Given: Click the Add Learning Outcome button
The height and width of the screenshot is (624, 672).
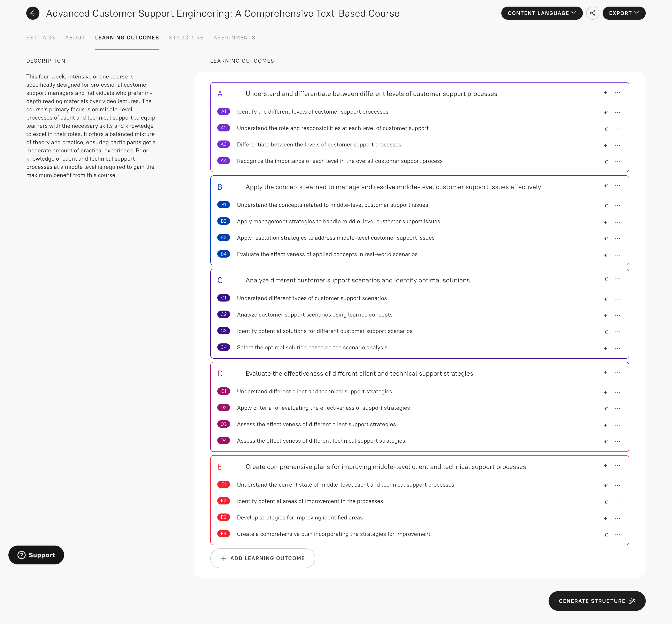Looking at the screenshot, I should (262, 558).
